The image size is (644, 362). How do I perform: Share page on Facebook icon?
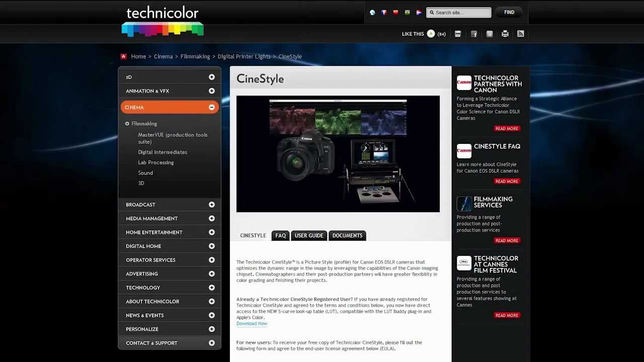[474, 34]
